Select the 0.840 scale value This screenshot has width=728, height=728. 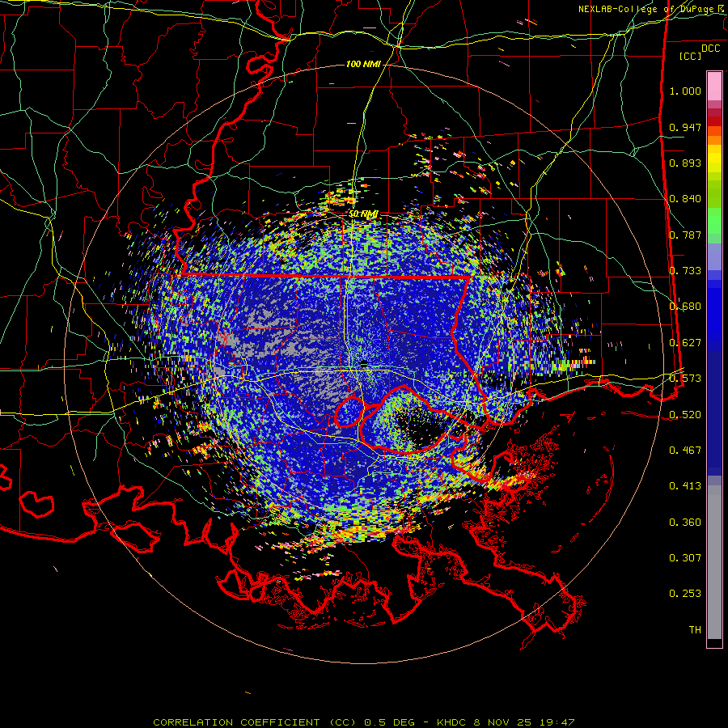pyautogui.click(x=685, y=199)
